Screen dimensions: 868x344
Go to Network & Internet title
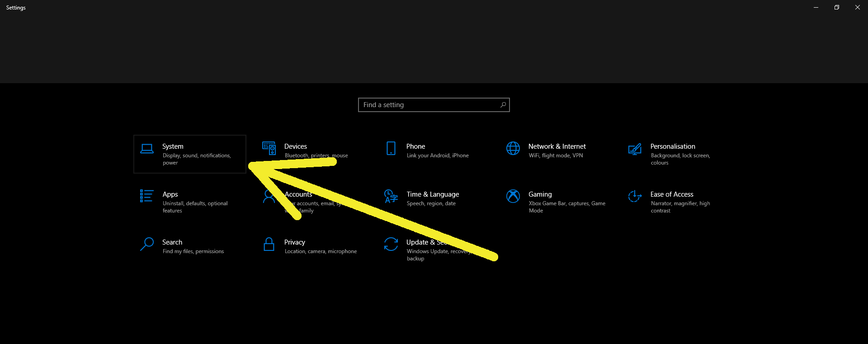click(x=557, y=146)
